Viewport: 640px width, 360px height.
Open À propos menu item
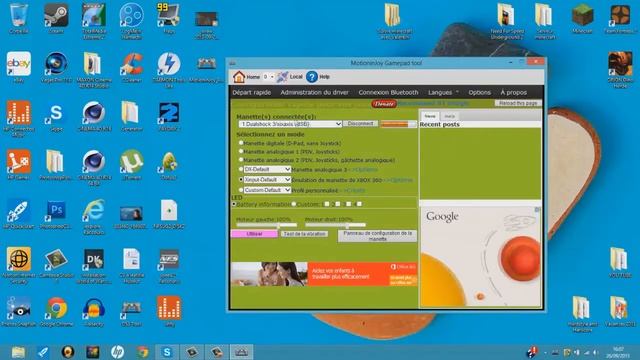click(513, 93)
